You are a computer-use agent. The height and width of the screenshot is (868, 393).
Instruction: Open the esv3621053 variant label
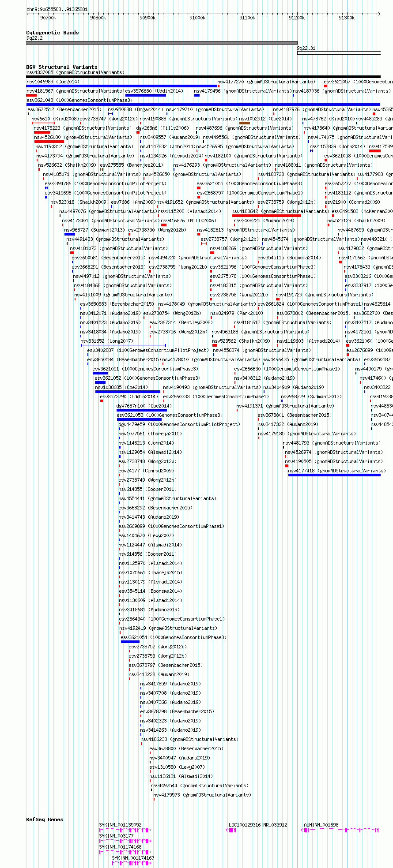[x=170, y=415]
